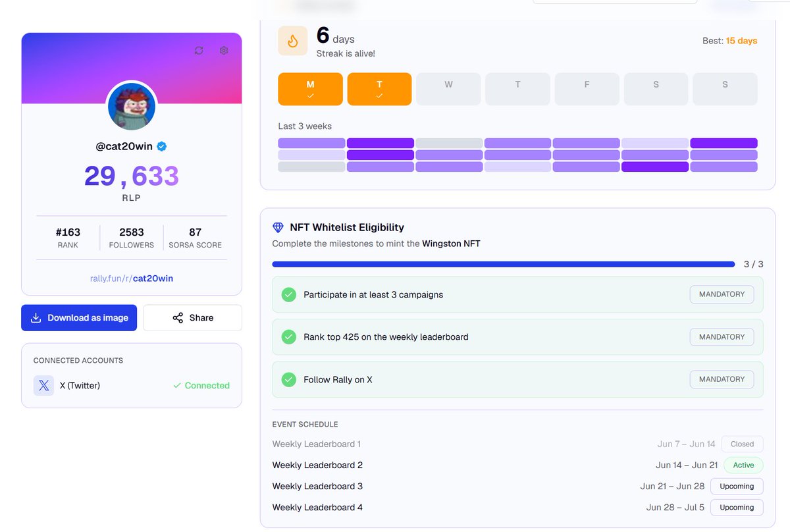
Task: Click the Jun 28 – Jul 5 date range
Action: coord(675,507)
